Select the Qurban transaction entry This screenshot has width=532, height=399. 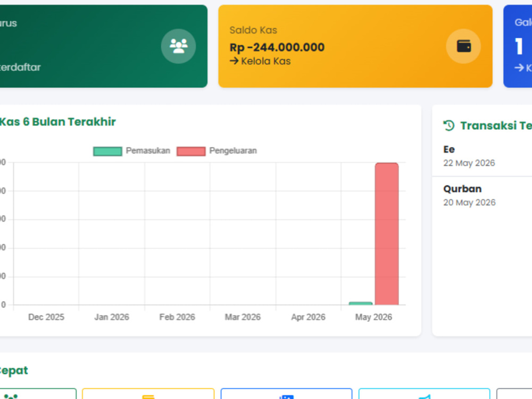click(x=482, y=196)
